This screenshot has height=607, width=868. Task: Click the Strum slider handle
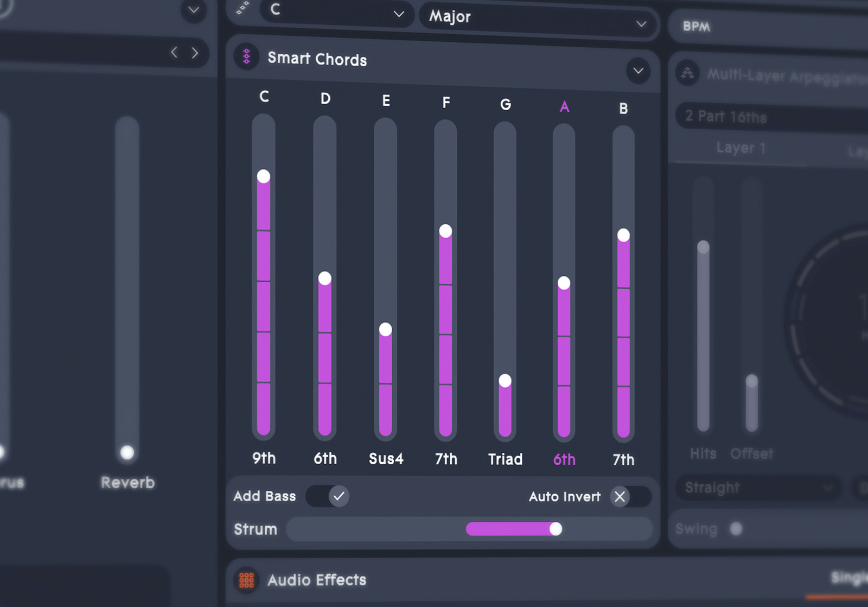click(x=556, y=529)
